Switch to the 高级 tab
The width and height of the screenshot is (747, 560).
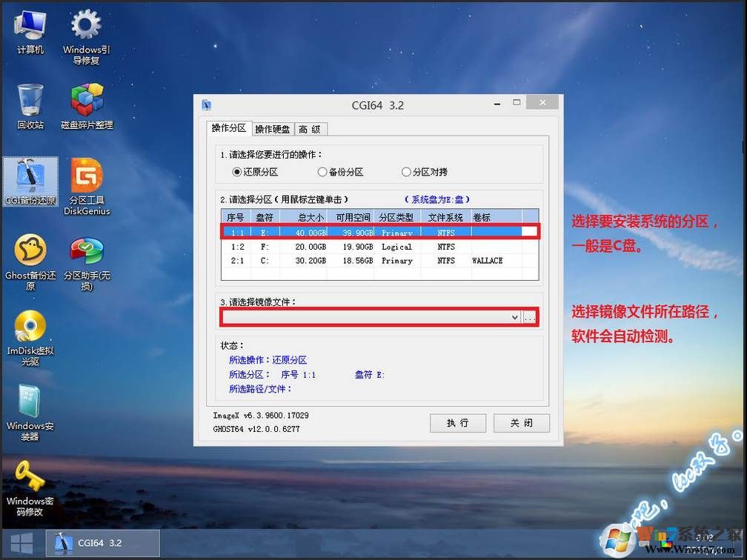[311, 129]
